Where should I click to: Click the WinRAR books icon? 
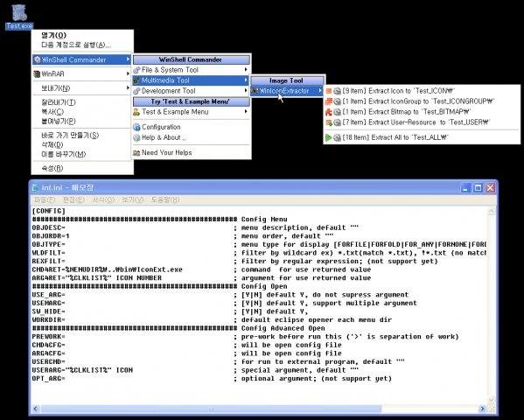[37, 73]
